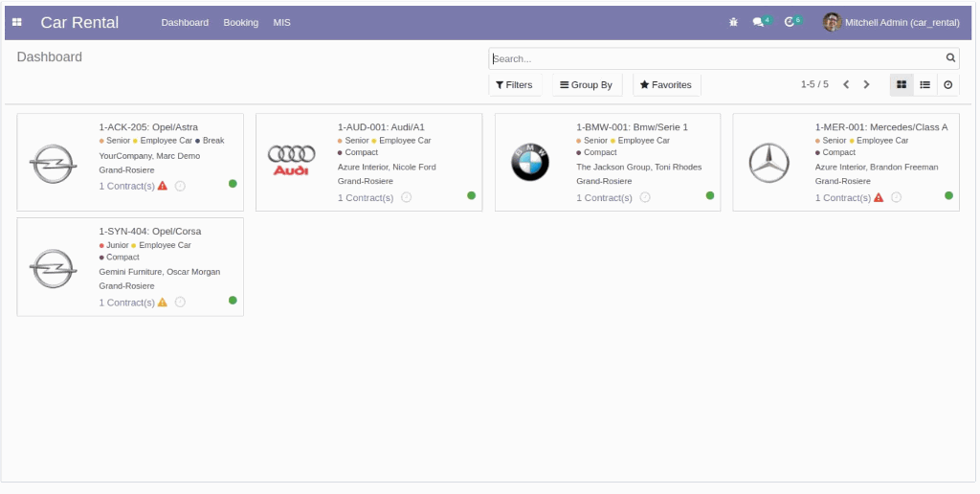Click green status dot on Opel/Corsa card
The image size is (980, 494).
(233, 301)
